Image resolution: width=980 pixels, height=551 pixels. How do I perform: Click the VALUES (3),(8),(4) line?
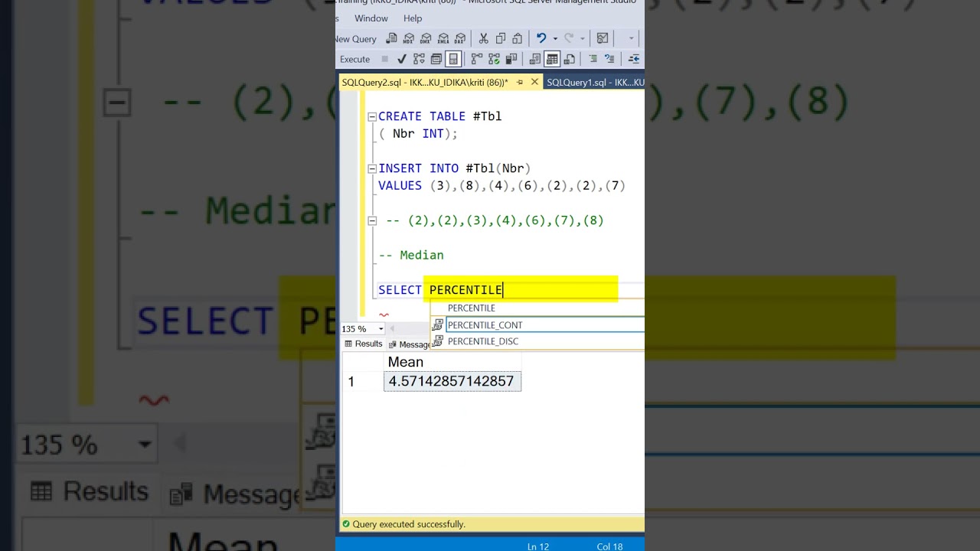tap(501, 186)
